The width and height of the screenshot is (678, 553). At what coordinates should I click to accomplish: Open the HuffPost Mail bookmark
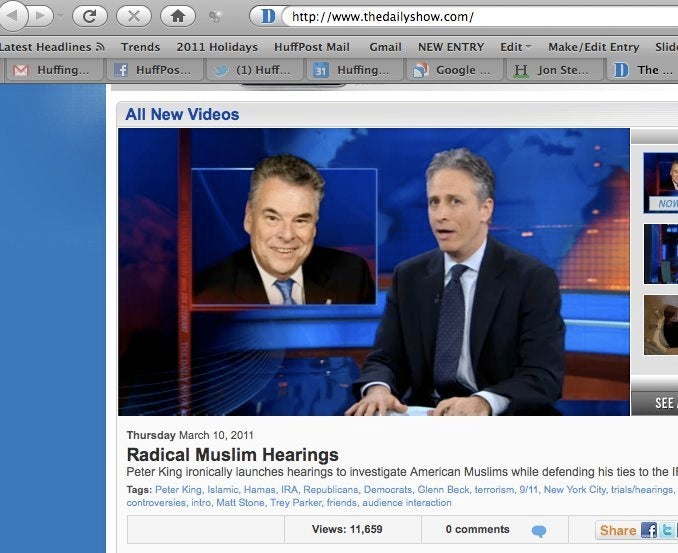[312, 47]
